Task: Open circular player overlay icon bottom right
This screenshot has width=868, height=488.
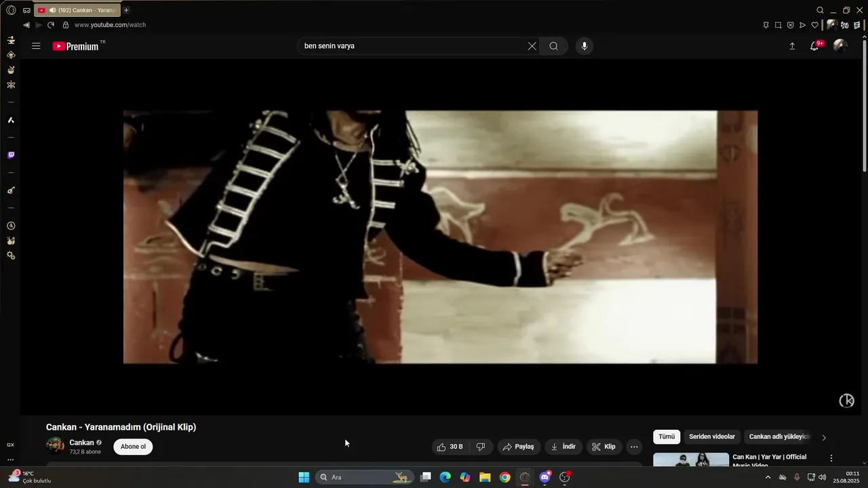Action: point(847,401)
